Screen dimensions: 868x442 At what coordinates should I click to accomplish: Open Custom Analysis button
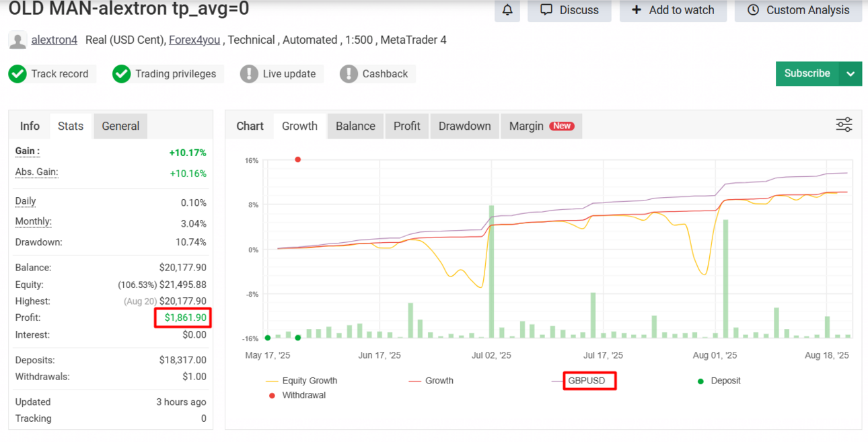pos(798,10)
